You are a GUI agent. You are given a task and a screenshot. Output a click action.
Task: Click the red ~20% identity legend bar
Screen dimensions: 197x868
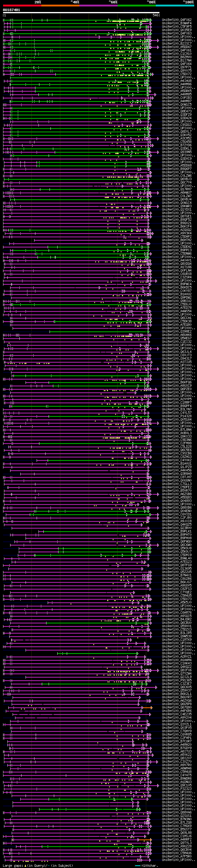pyautogui.click(x=22, y=6)
